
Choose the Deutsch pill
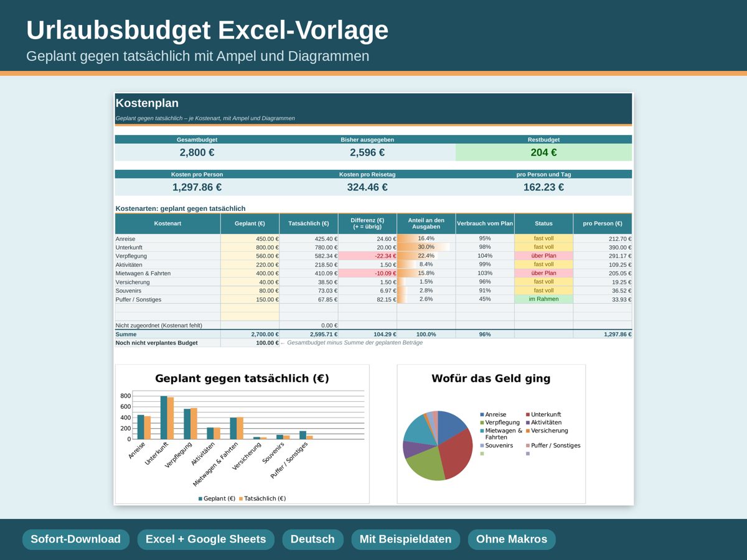click(312, 539)
